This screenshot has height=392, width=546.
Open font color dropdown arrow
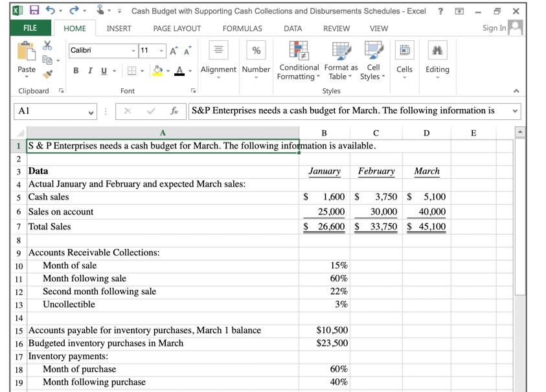tap(190, 71)
